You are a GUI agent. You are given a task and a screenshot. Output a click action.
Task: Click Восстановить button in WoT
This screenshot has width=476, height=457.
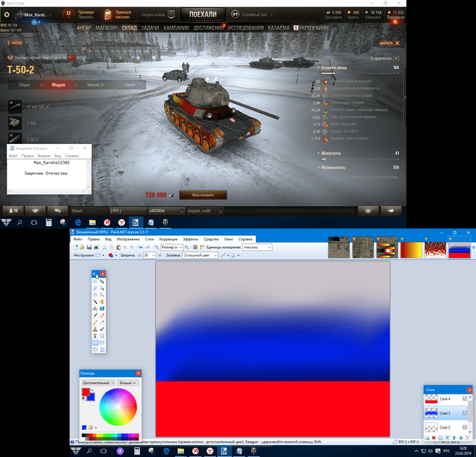pyautogui.click(x=203, y=195)
